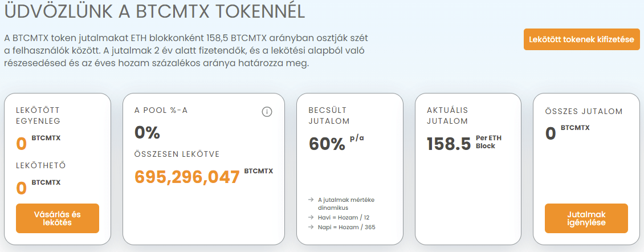Screen dimensions: 644x252
Task: Click the info icon beside A POOL %-A
Action: pyautogui.click(x=267, y=111)
